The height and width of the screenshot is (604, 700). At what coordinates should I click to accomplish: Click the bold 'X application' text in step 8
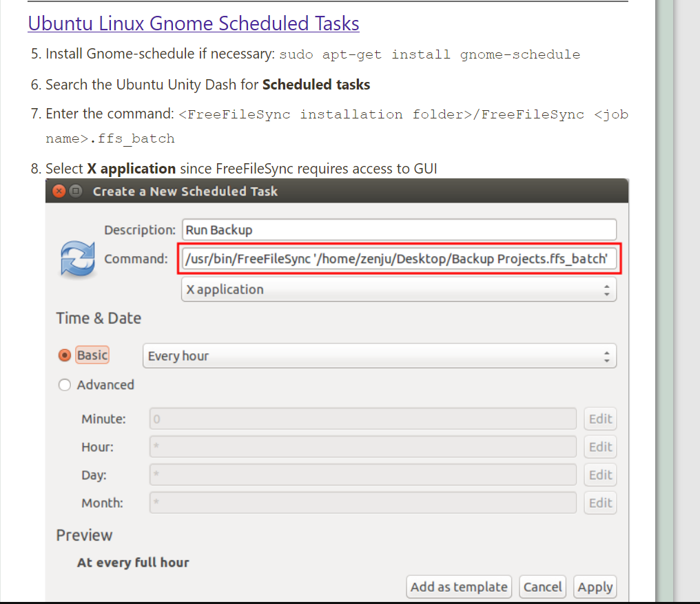pyautogui.click(x=131, y=169)
